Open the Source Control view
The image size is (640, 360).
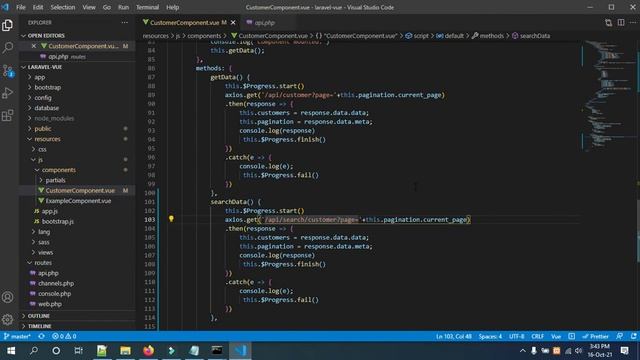pyautogui.click(x=8, y=71)
